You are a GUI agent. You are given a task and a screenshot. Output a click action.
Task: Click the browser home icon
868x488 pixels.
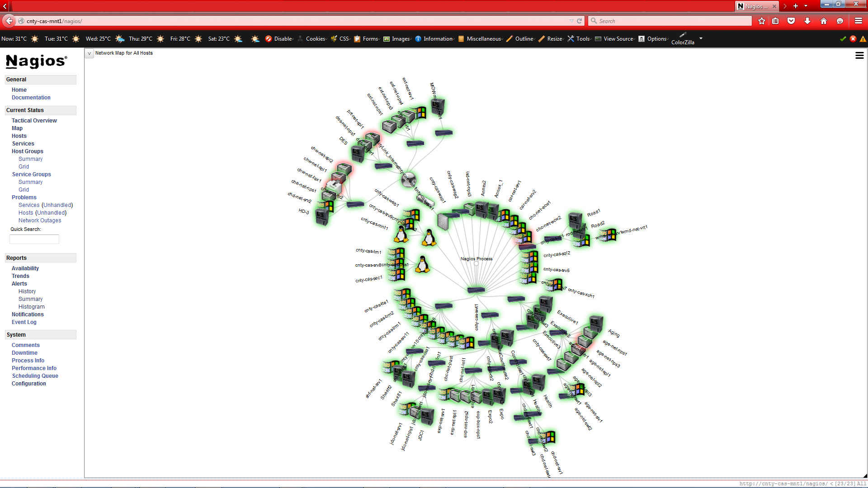point(824,21)
